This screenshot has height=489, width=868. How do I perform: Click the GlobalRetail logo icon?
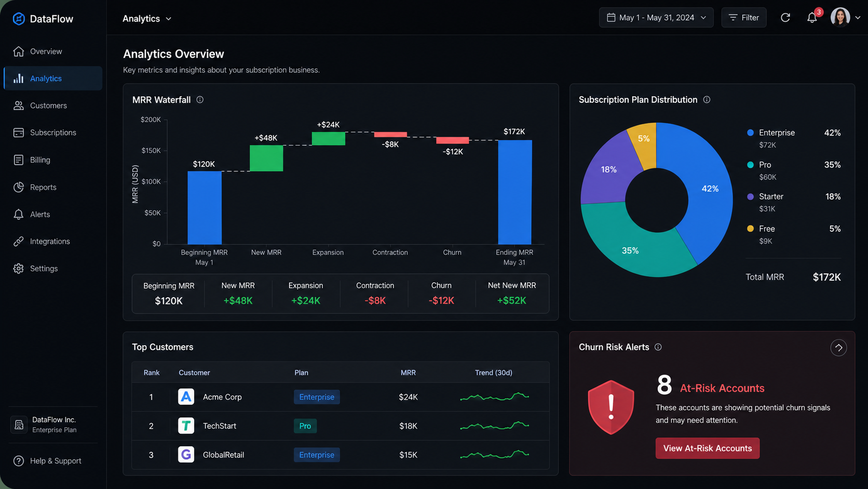click(186, 455)
